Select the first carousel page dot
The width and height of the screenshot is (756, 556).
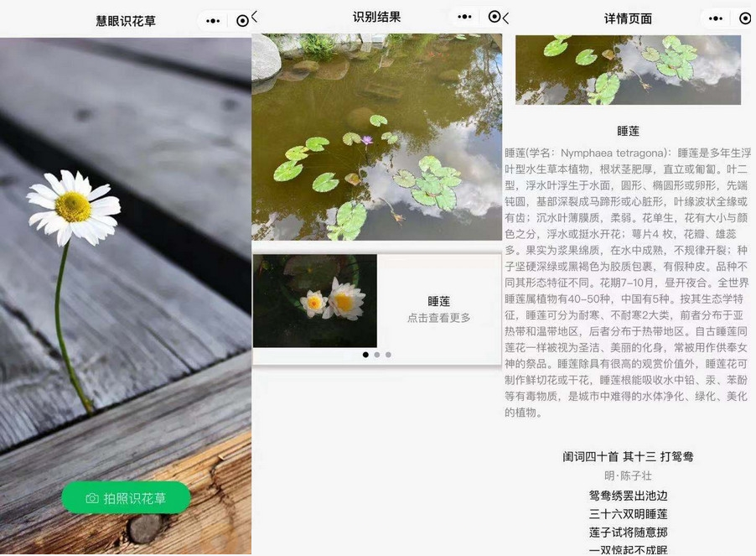(x=365, y=355)
